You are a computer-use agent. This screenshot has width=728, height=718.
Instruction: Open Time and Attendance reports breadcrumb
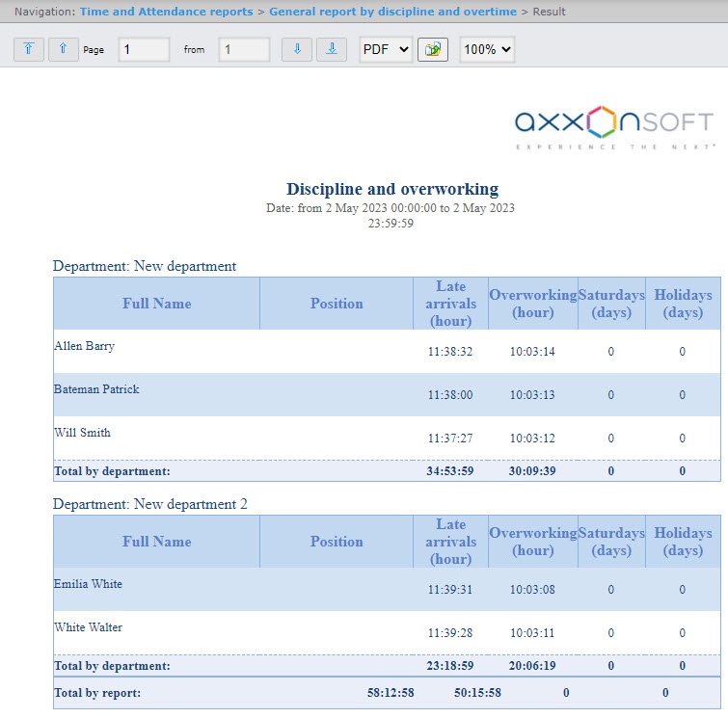point(166,12)
